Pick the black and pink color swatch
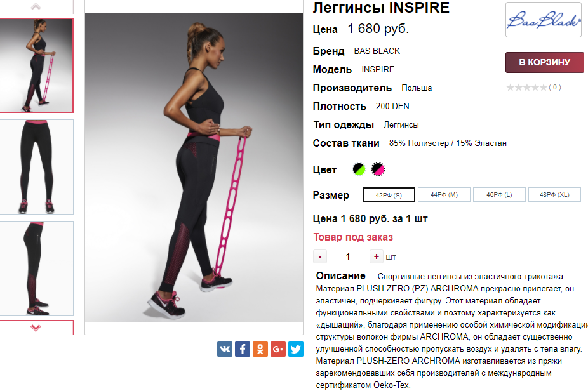588x391 pixels. 378,169
